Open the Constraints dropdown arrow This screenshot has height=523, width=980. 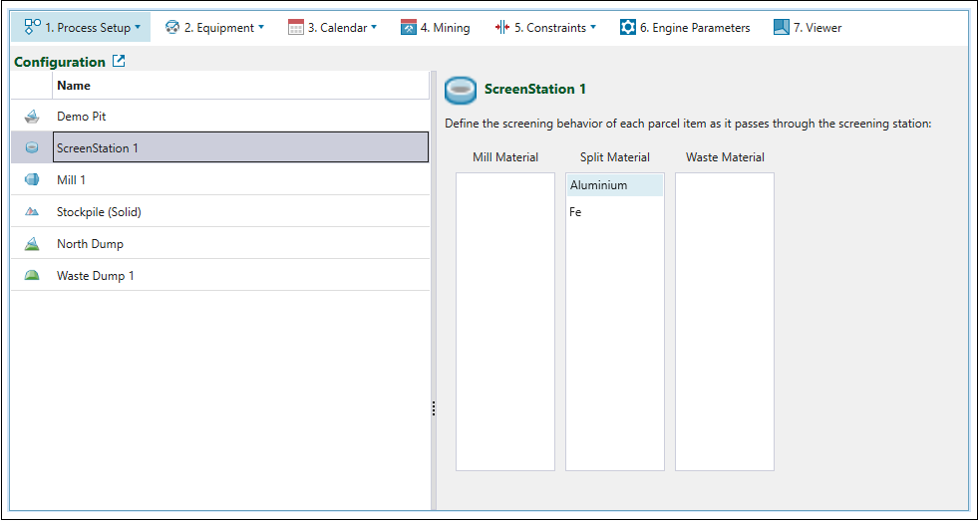coord(593,28)
